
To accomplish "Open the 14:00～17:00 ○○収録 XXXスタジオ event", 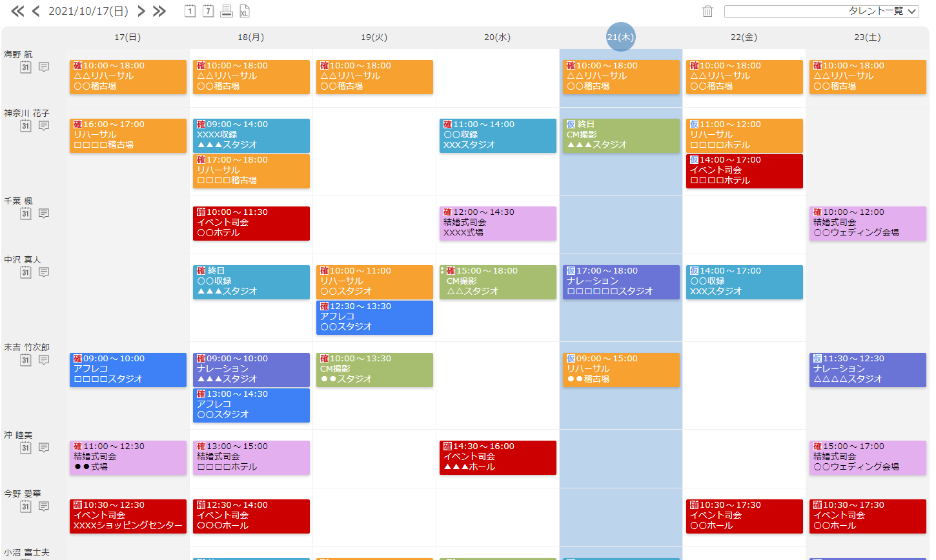I will click(x=744, y=282).
